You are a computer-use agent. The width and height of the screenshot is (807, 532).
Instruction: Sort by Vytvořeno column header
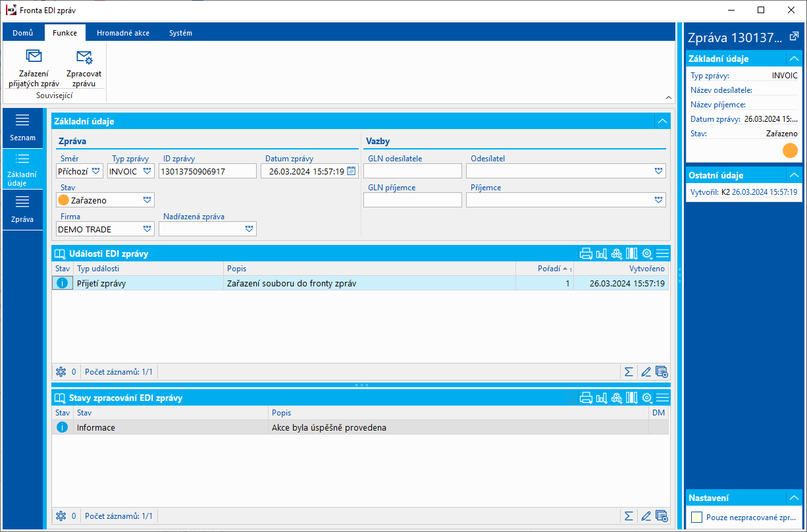coord(621,269)
